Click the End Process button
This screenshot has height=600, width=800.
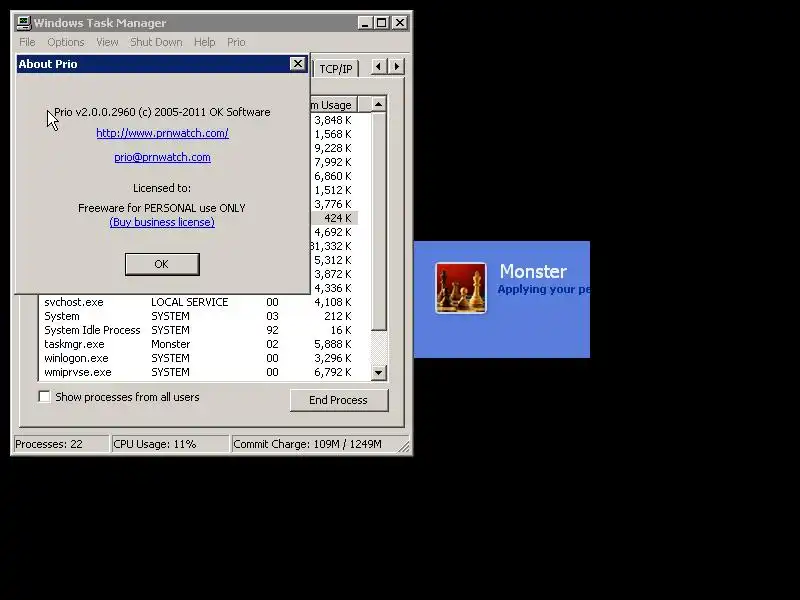(339, 400)
